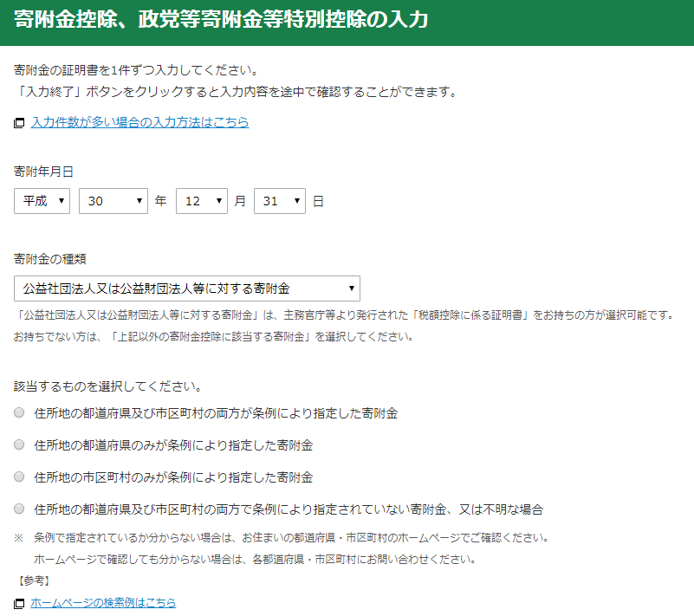Select the 指定されていない寄附金、又は不明な場合 radio button
This screenshot has width=694, height=616.
18,509
